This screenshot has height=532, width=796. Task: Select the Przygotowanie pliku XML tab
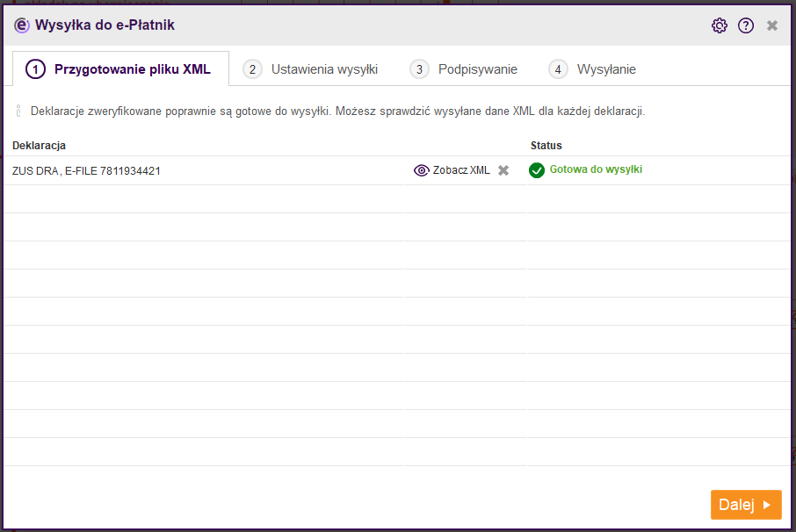click(121, 69)
